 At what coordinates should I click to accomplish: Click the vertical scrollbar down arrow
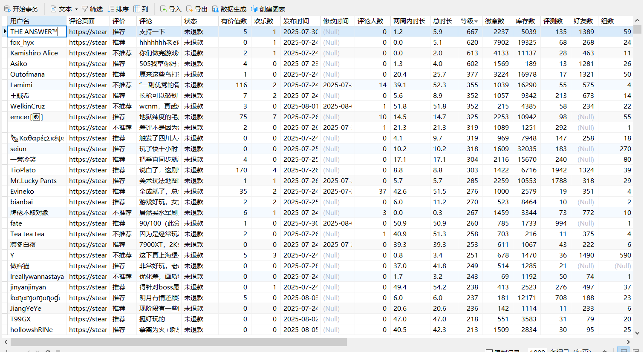pos(637,333)
